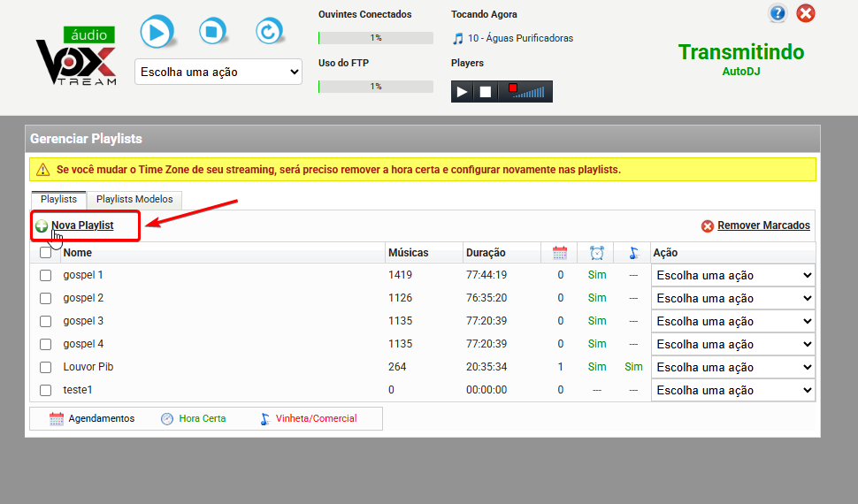Image resolution: width=858 pixels, height=504 pixels.
Task: Click the music note column header icon
Action: 633,253
